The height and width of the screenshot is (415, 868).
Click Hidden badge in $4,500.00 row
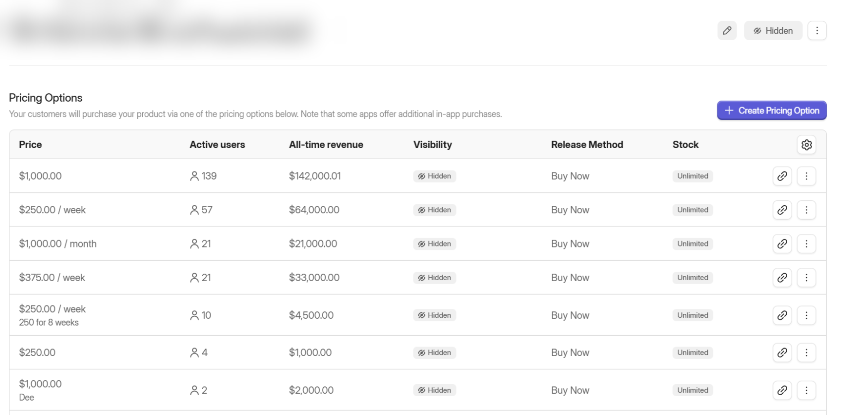[434, 315]
